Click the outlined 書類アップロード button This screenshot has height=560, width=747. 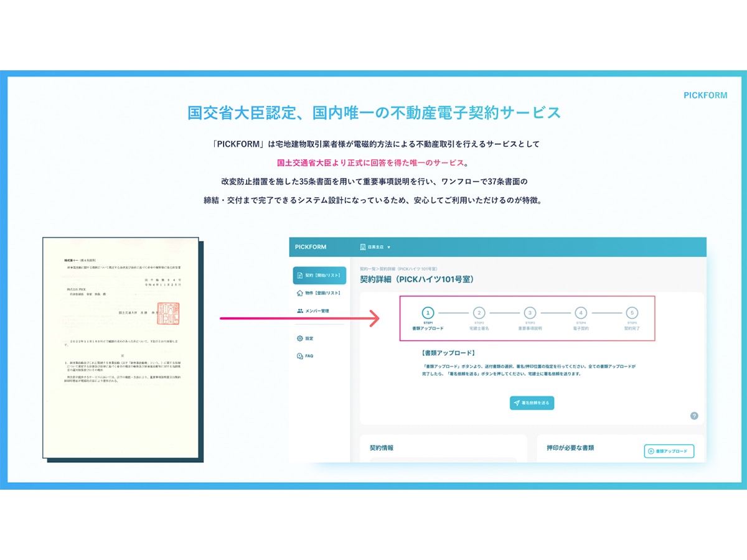pyautogui.click(x=669, y=451)
